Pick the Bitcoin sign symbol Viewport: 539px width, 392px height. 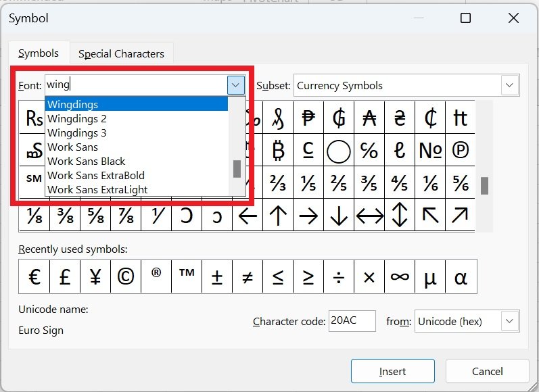pos(278,150)
